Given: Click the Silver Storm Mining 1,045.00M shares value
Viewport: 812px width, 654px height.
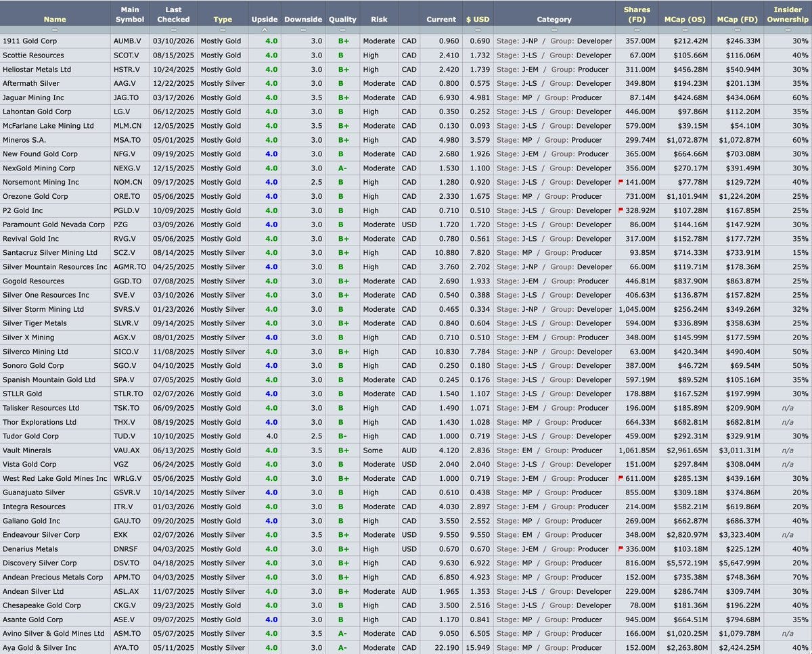Looking at the screenshot, I should (637, 309).
